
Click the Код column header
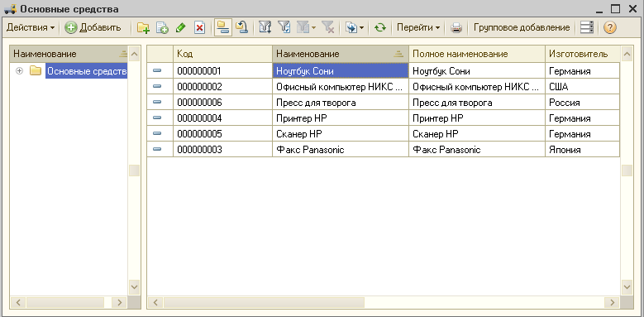point(222,54)
